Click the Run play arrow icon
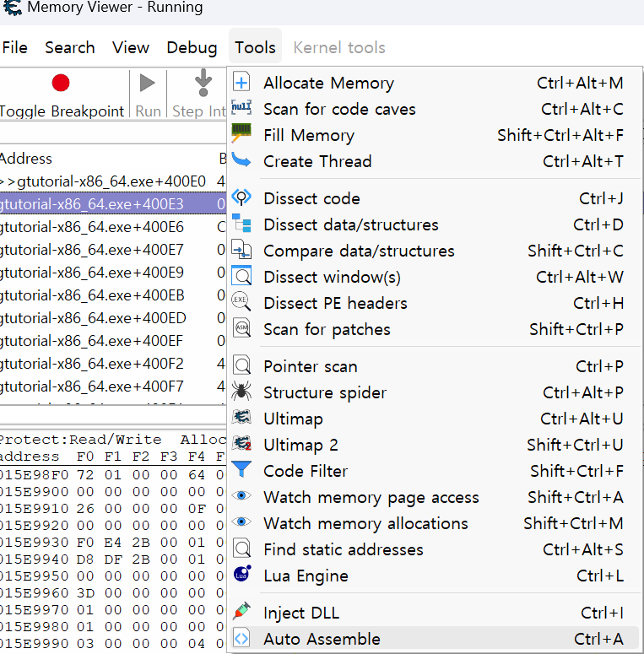 point(147,83)
